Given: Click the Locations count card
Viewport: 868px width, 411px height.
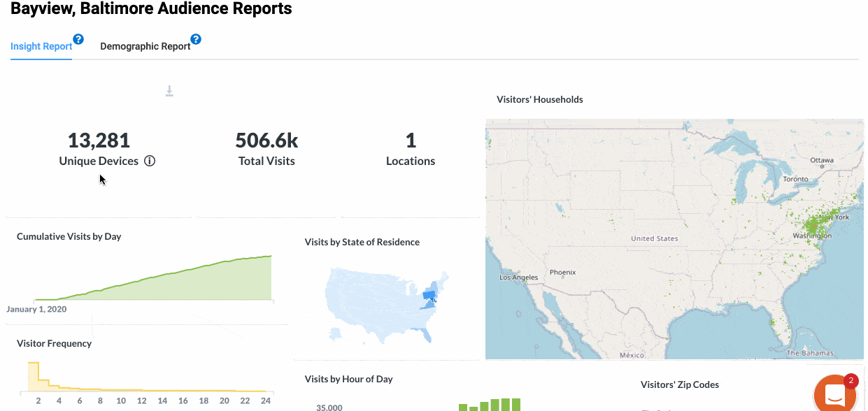Looking at the screenshot, I should [411, 149].
